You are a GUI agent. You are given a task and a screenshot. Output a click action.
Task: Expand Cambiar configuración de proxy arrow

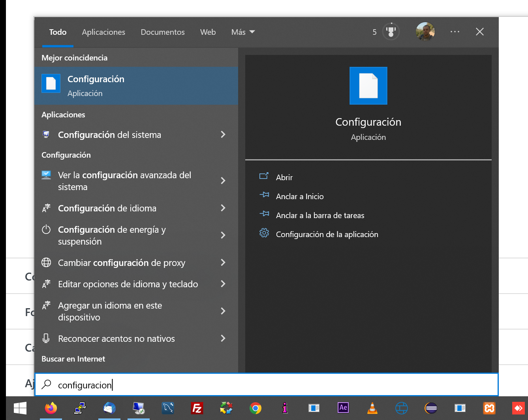coord(223,263)
